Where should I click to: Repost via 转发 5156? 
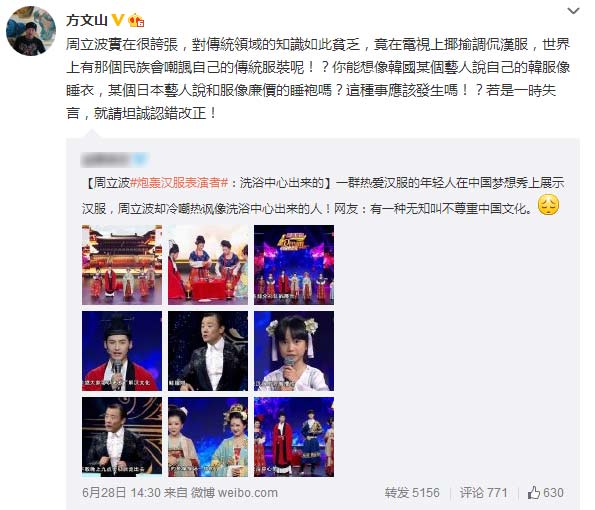(412, 493)
